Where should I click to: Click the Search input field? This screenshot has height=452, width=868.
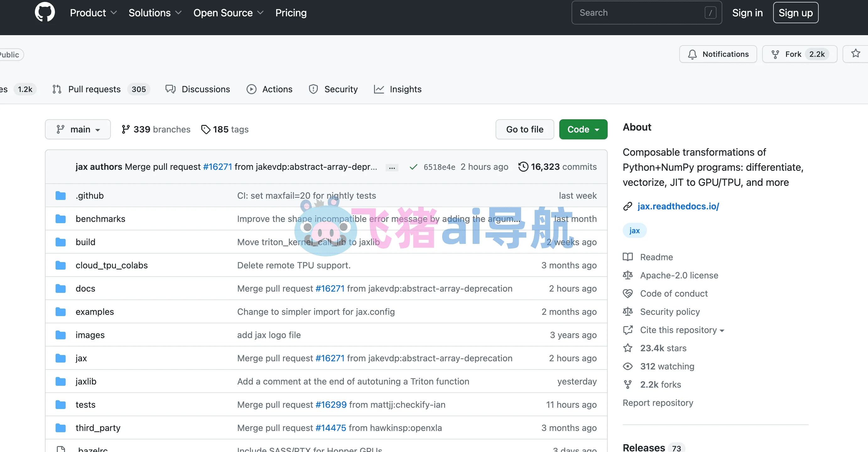pos(640,13)
